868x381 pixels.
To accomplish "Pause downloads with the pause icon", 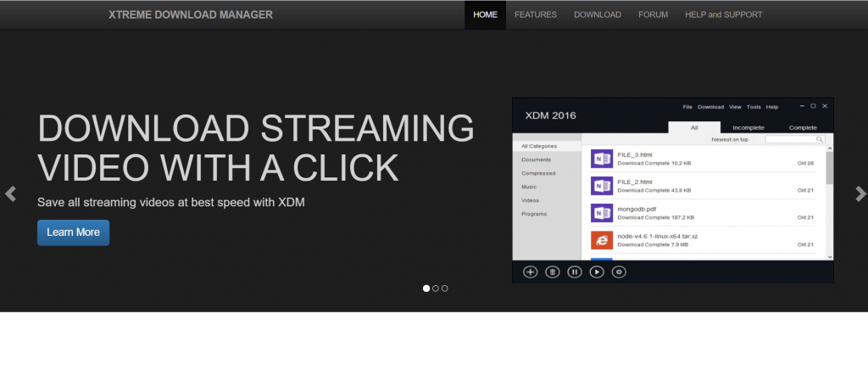I will pos(575,272).
